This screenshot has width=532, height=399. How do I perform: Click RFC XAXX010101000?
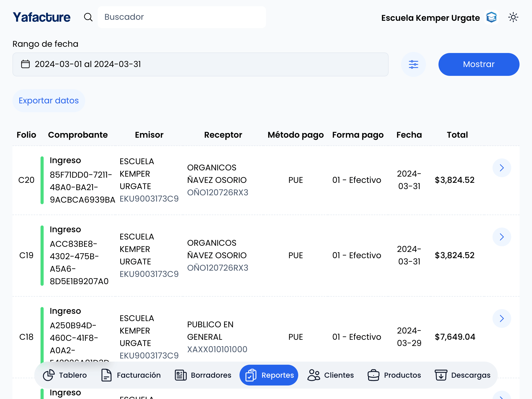pos(217,349)
